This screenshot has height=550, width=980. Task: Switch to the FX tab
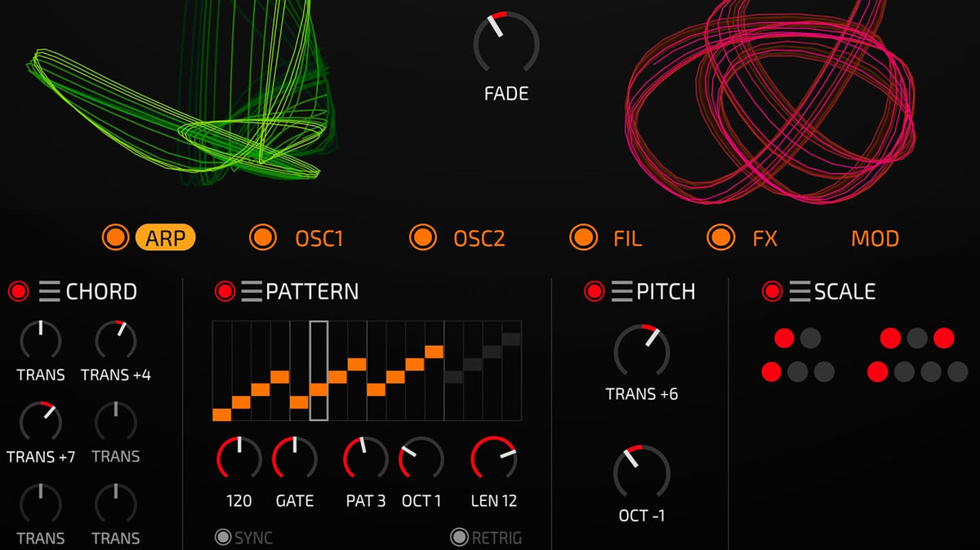(764, 238)
